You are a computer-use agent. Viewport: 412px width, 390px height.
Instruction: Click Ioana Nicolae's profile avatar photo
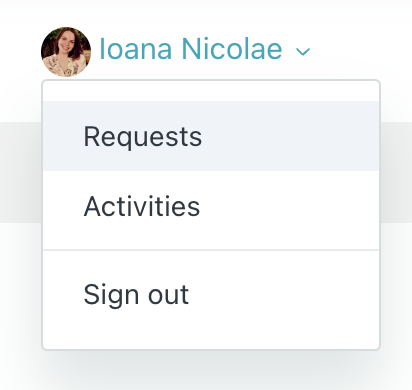coord(66,52)
